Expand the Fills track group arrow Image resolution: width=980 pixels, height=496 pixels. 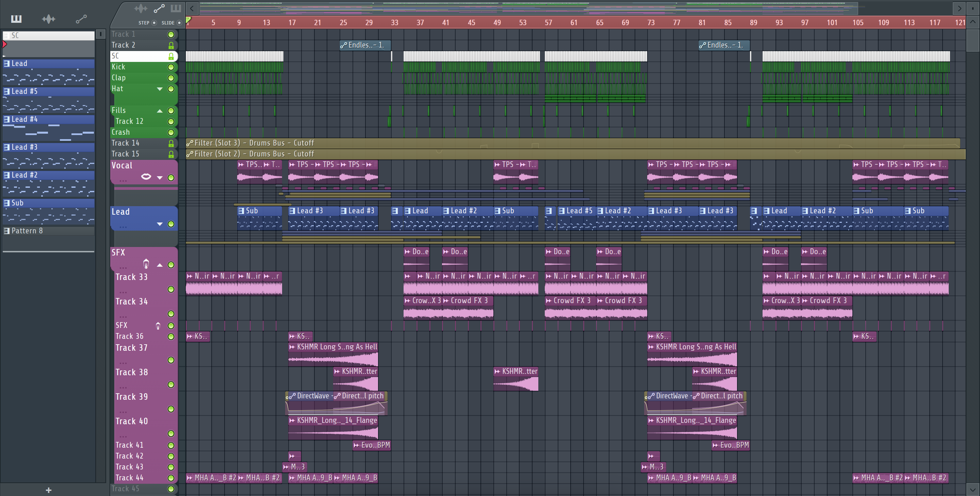click(x=160, y=111)
